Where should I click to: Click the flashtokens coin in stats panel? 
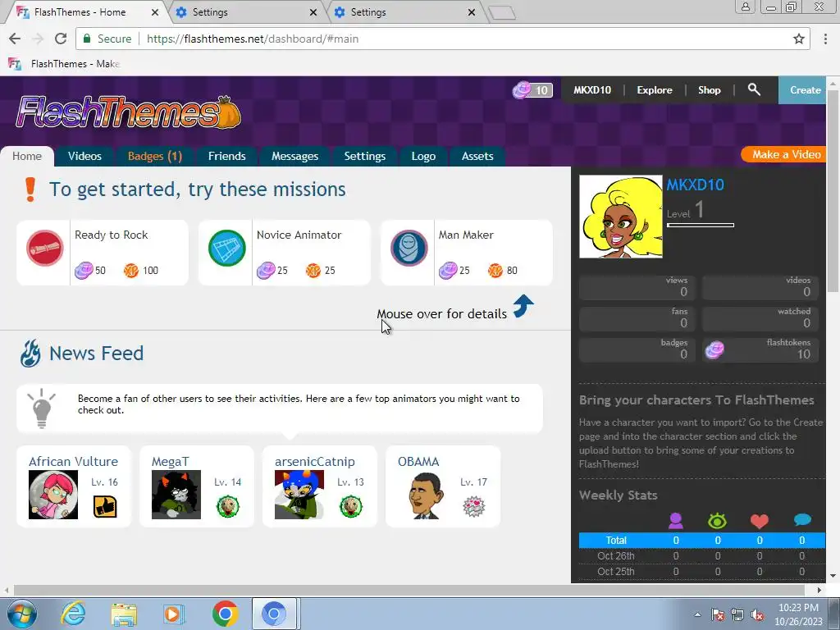(714, 349)
